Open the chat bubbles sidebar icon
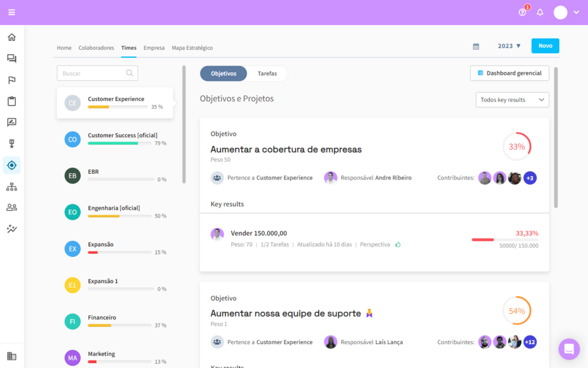This screenshot has width=588, height=368. click(x=12, y=59)
